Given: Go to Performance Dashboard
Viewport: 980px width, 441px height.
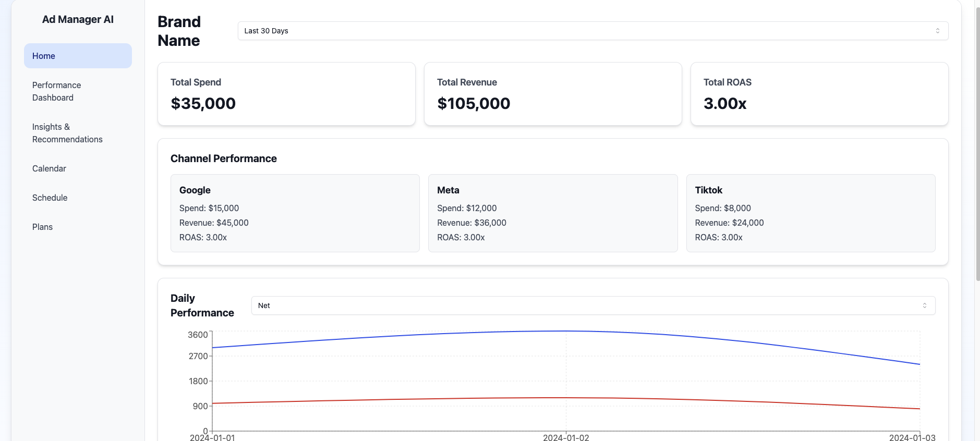Looking at the screenshot, I should (78, 91).
